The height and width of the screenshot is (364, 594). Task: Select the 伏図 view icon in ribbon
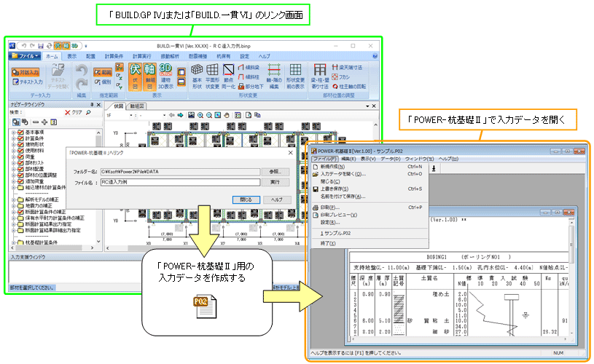pyautogui.click(x=136, y=77)
